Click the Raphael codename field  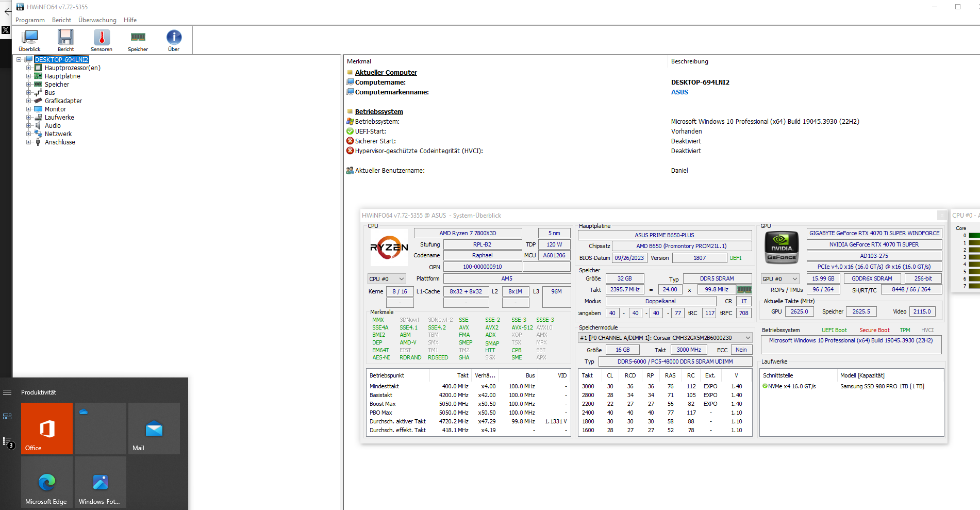click(x=482, y=255)
